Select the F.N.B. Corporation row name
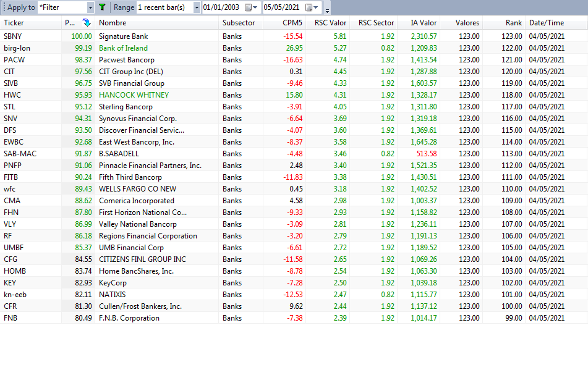The height and width of the screenshot is (383, 588). tap(129, 318)
